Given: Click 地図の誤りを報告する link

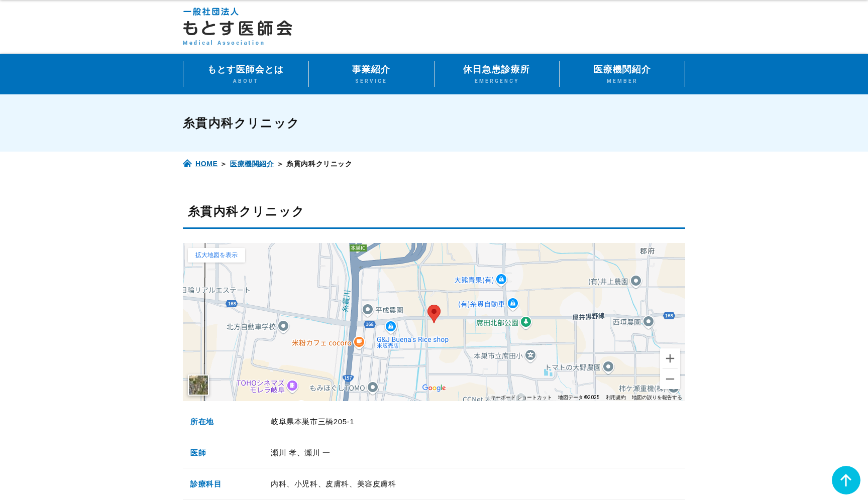Looking at the screenshot, I should click(656, 397).
